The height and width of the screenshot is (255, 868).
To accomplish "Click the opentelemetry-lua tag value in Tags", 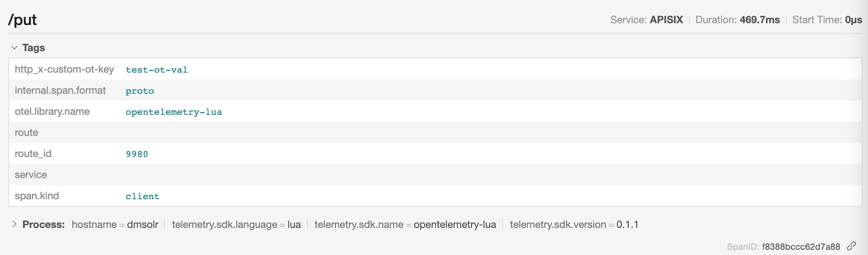I will 174,112.
